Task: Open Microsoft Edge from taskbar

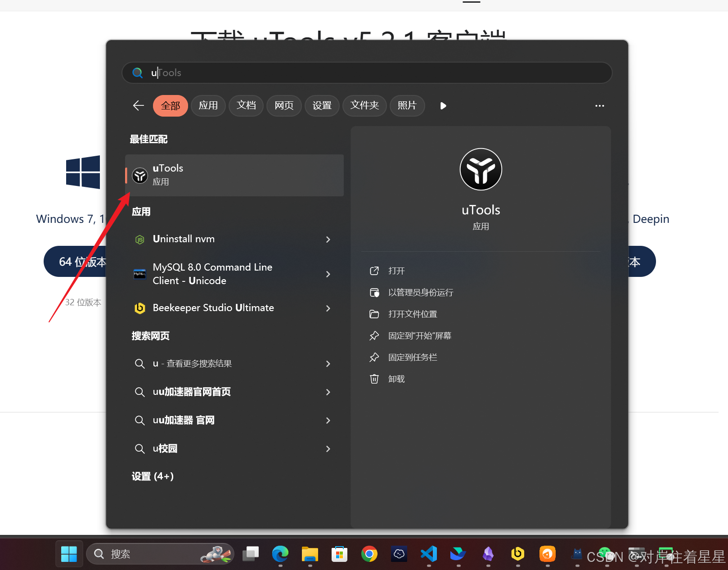Action: [280, 554]
